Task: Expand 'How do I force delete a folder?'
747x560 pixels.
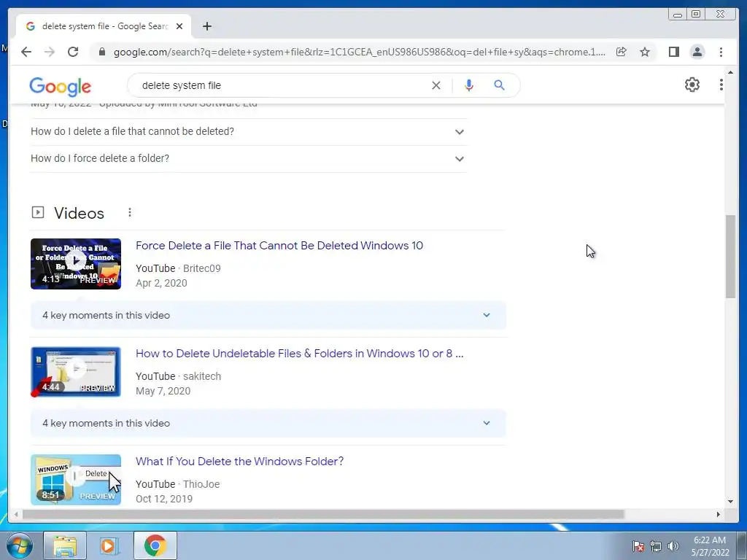Action: click(x=248, y=158)
